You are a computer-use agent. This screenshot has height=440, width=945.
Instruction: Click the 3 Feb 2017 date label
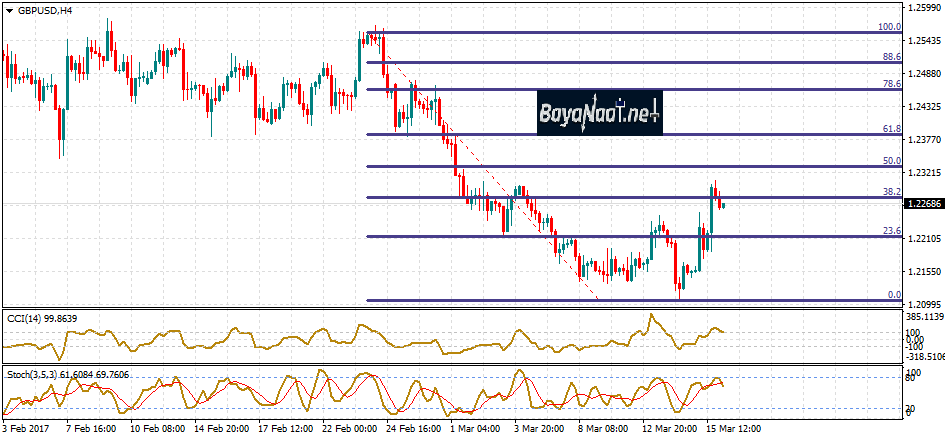27,430
